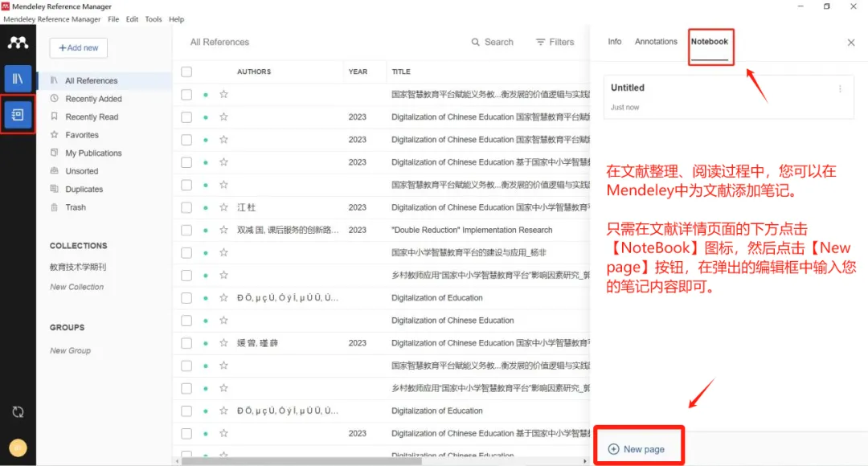Click the horizontal scrollbar left arrow

tap(177, 461)
